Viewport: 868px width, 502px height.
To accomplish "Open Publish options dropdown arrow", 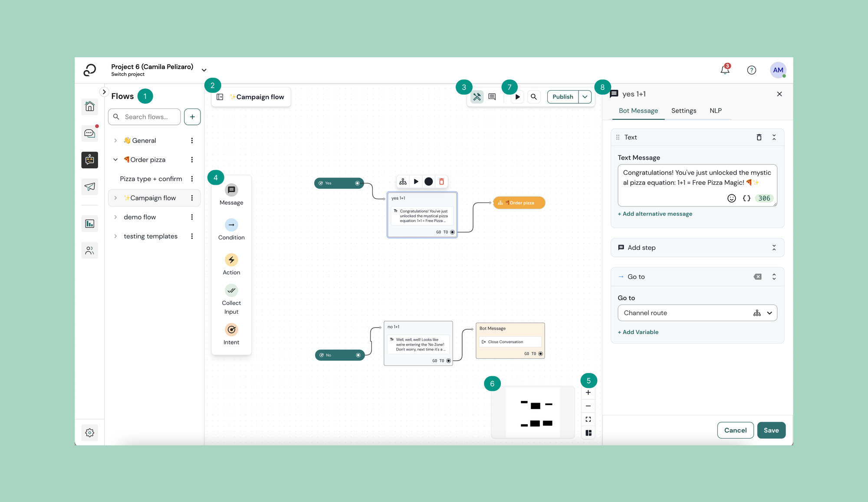I will pos(585,97).
